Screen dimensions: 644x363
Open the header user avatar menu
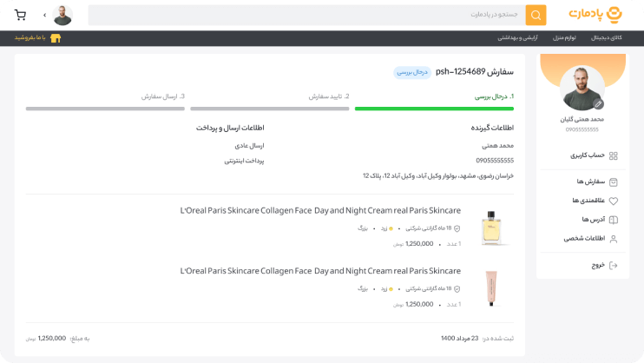[62, 16]
